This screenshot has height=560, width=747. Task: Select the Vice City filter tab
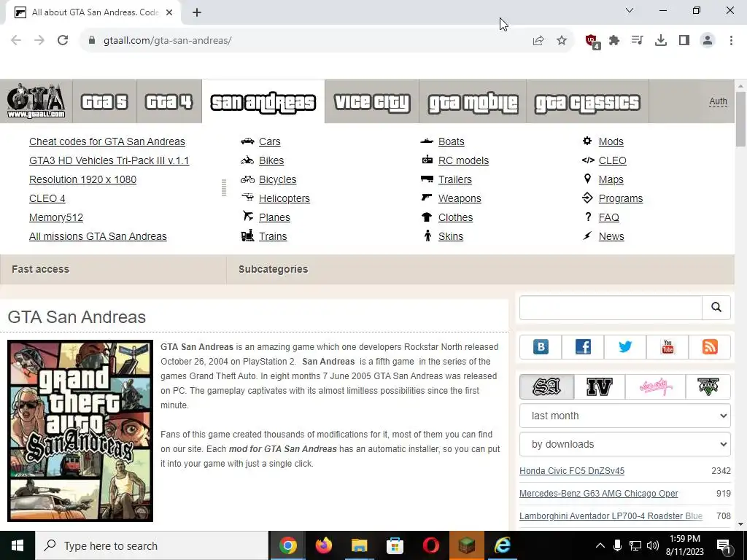(x=656, y=386)
